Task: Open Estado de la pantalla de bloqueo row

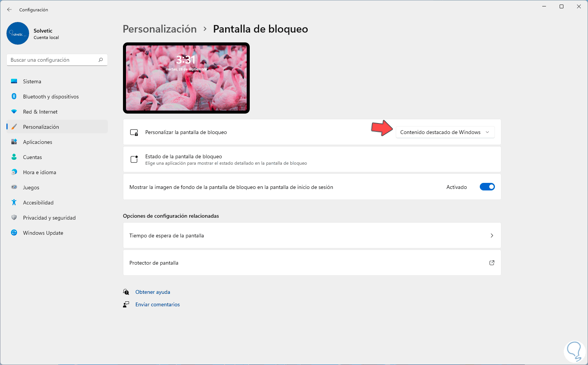Action: (312, 159)
